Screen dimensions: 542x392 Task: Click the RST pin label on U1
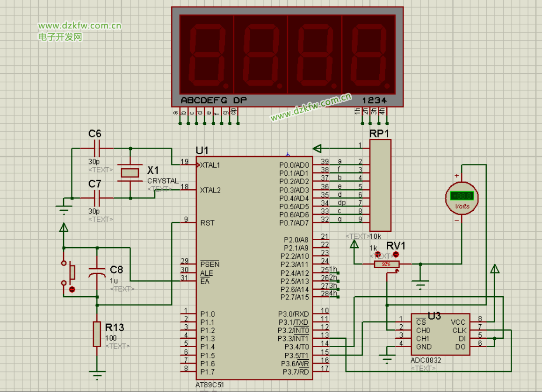pos(207,223)
